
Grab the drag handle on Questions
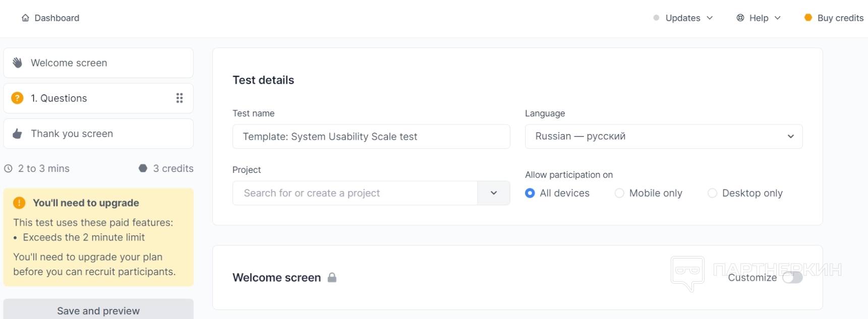pyautogui.click(x=180, y=98)
